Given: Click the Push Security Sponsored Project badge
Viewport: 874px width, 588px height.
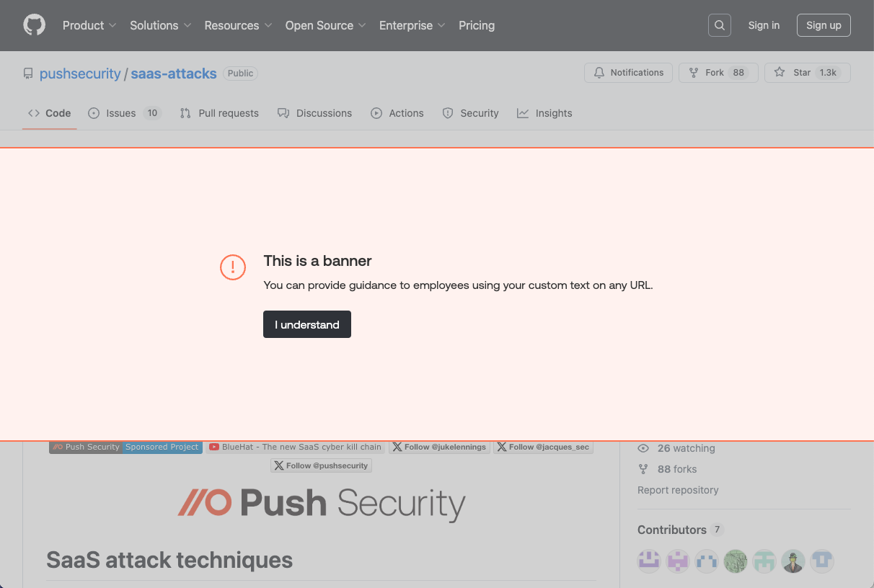Looking at the screenshot, I should tap(126, 447).
